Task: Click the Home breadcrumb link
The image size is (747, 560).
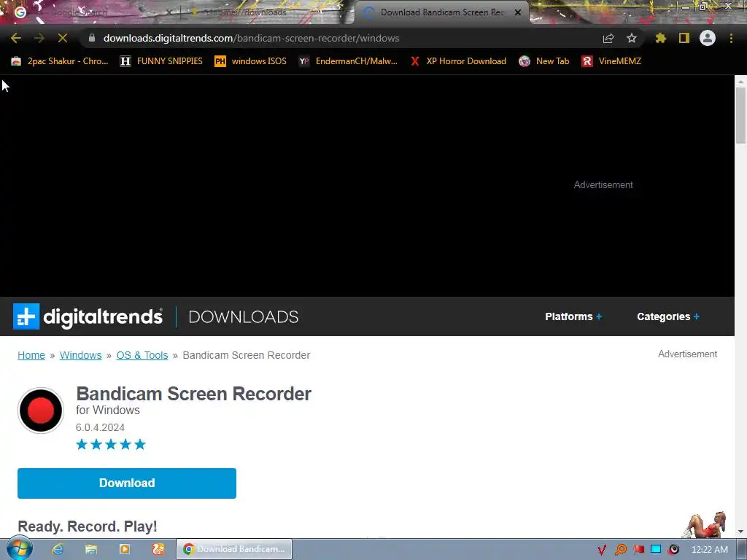Action: point(31,355)
